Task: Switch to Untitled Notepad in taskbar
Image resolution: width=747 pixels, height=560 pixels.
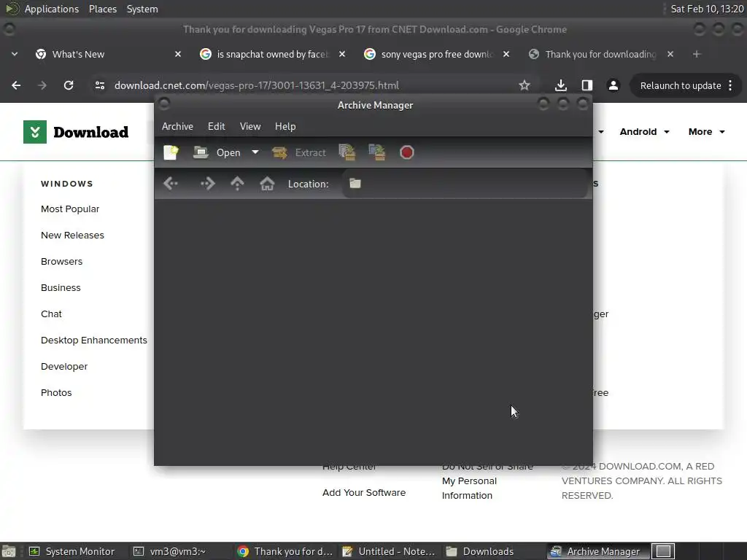Action: pyautogui.click(x=389, y=551)
